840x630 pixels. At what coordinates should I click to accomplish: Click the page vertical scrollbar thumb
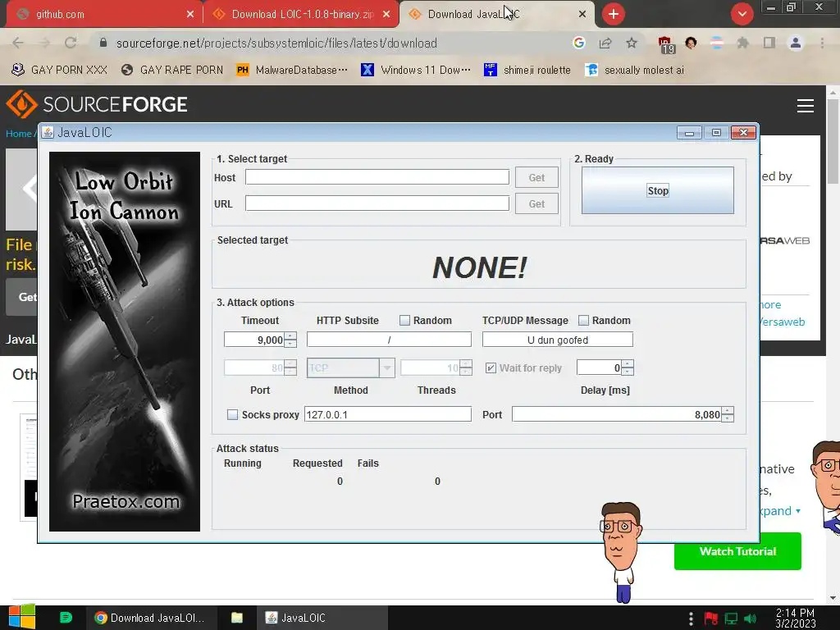pyautogui.click(x=833, y=141)
